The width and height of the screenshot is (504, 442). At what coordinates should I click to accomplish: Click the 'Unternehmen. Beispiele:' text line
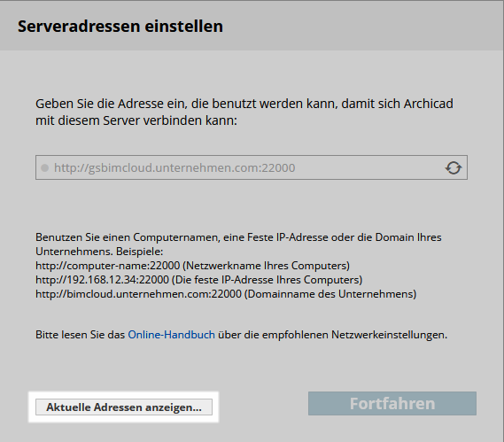99,252
